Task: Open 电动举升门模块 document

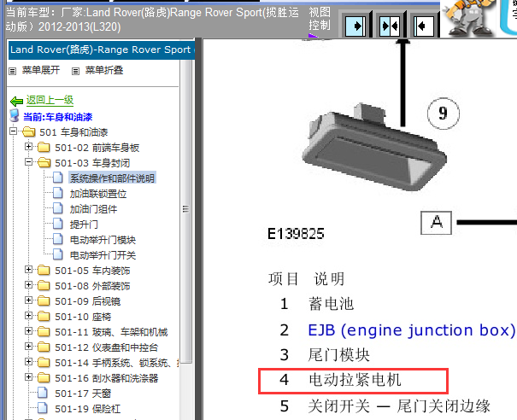Action: 103,240
